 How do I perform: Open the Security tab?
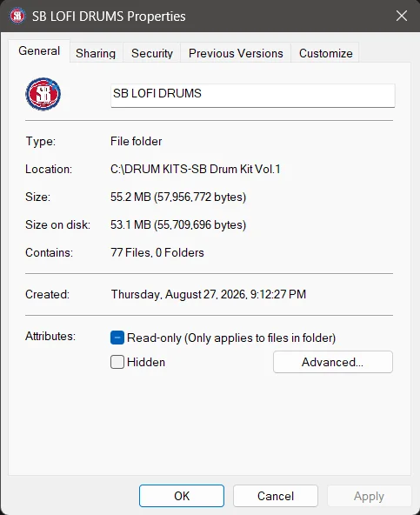click(x=152, y=53)
